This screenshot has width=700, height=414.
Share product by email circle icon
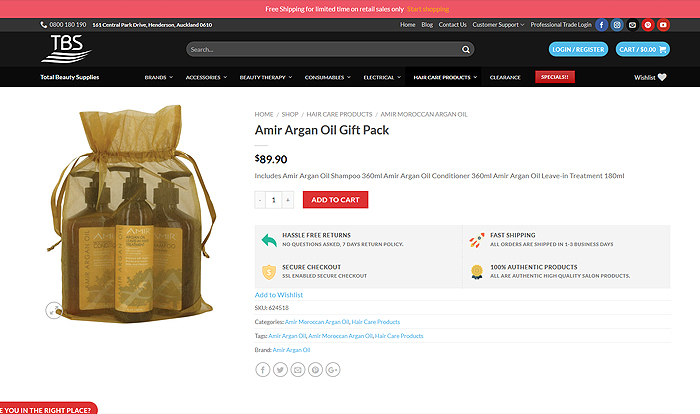pyautogui.click(x=298, y=370)
